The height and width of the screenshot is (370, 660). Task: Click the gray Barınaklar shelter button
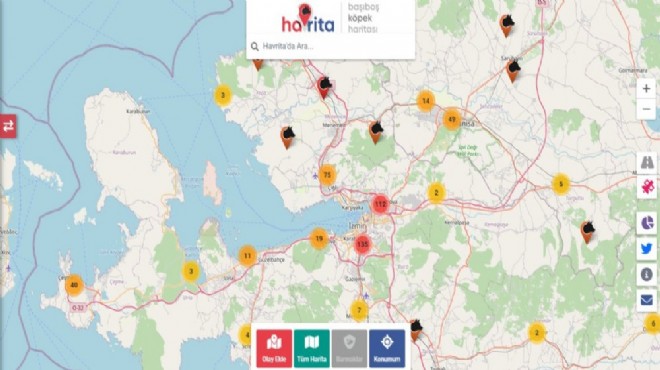349,349
